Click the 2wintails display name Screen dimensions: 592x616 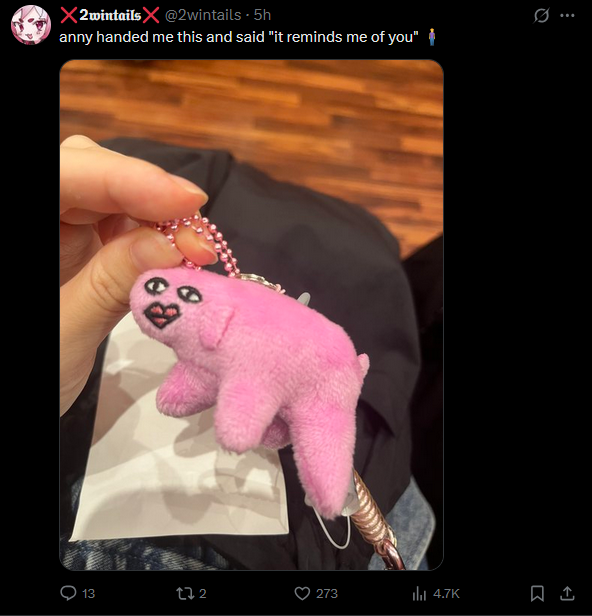(x=110, y=15)
